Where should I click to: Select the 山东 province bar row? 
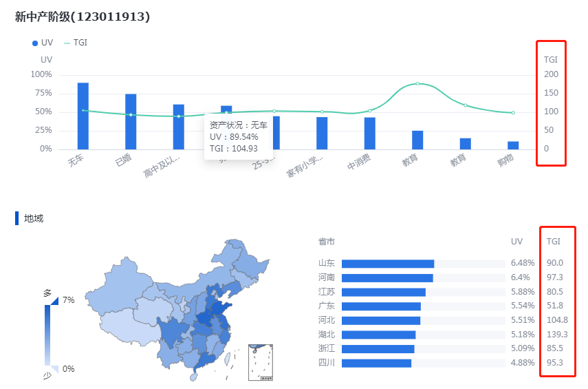(388, 264)
